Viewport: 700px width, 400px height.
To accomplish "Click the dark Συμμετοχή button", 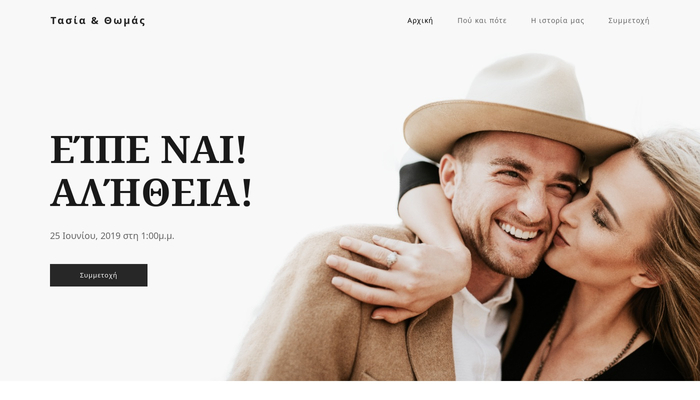I will (x=99, y=275).
